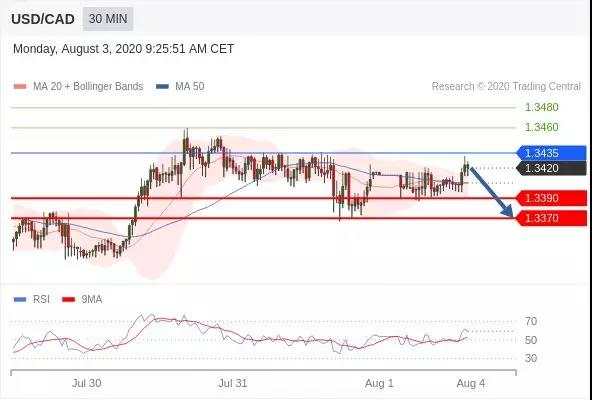Click the Aug 4 date axis label
The image size is (592, 400).
point(471,383)
